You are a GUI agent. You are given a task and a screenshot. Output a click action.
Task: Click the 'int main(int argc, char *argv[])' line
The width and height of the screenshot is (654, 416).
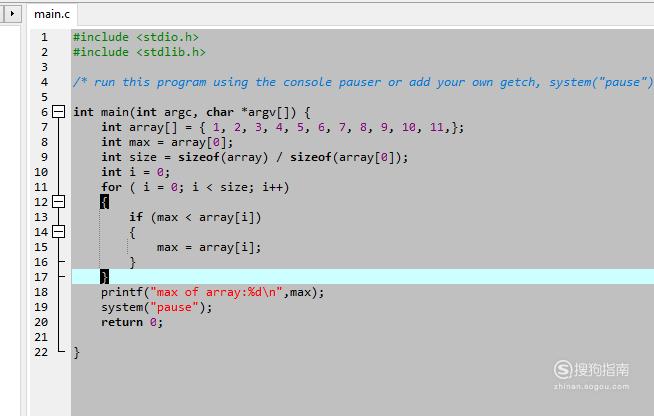click(x=192, y=112)
